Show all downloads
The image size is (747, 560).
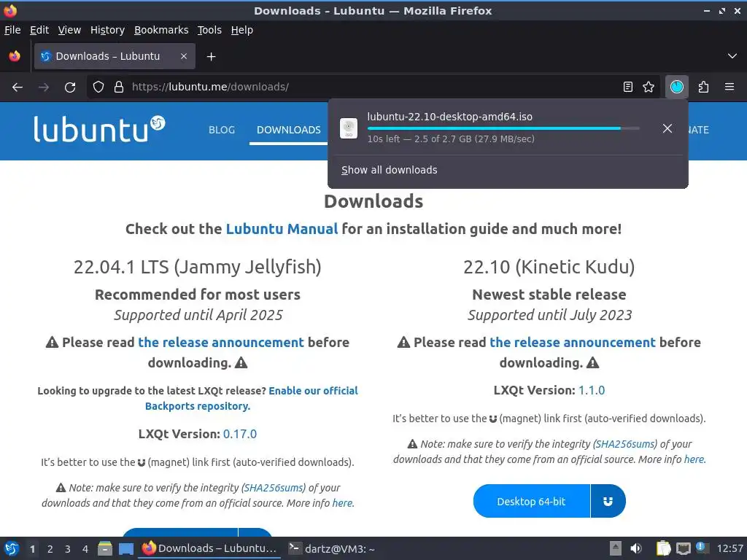(x=390, y=170)
